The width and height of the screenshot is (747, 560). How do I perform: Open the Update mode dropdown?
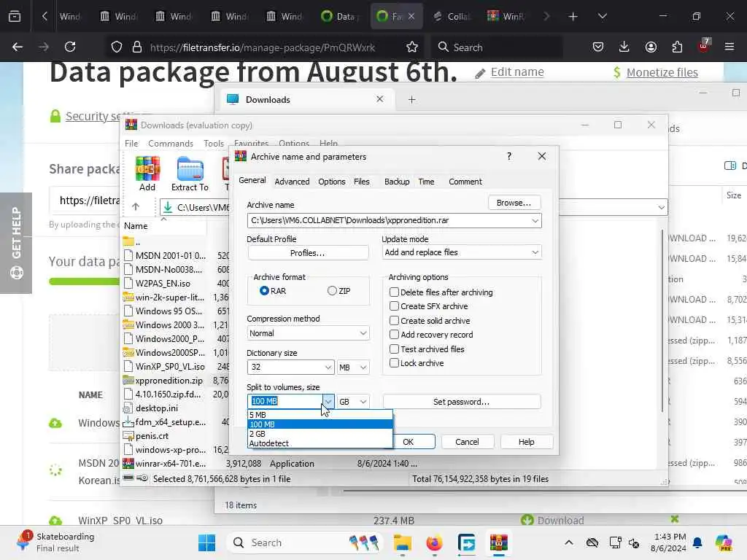click(x=535, y=252)
